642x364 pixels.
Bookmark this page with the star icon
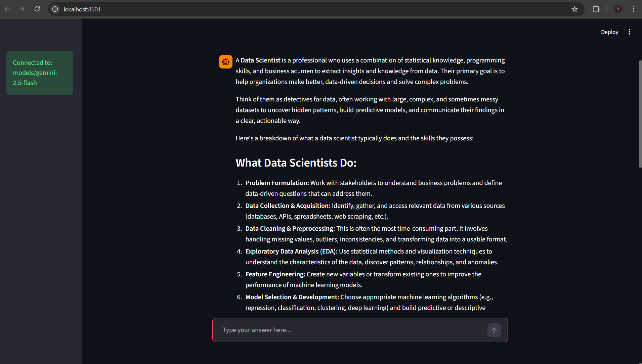tap(574, 9)
